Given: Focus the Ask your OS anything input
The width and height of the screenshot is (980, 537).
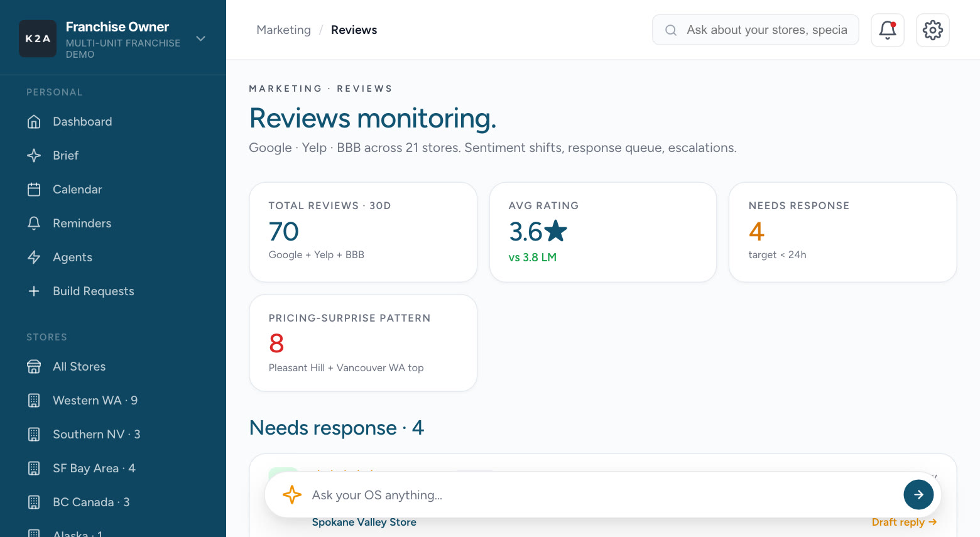Looking at the screenshot, I should [602, 495].
